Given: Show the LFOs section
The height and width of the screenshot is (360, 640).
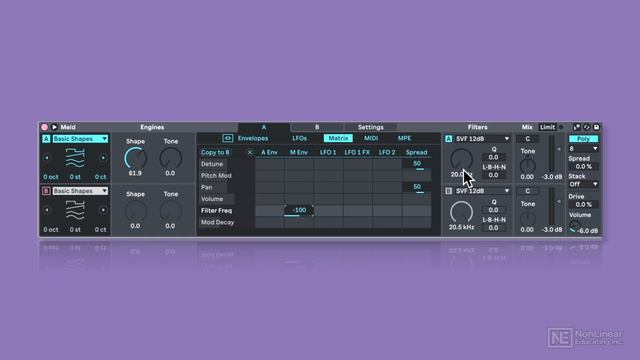Looking at the screenshot, I should point(300,138).
